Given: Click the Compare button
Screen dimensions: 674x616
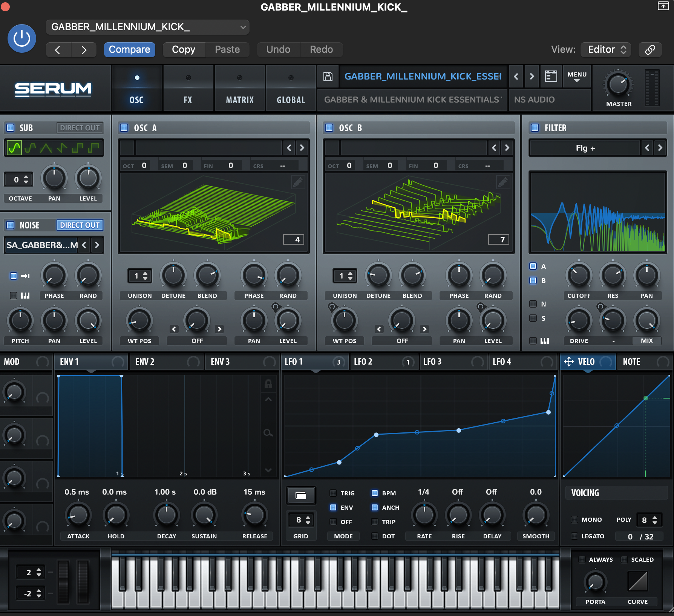Looking at the screenshot, I should pyautogui.click(x=129, y=49).
